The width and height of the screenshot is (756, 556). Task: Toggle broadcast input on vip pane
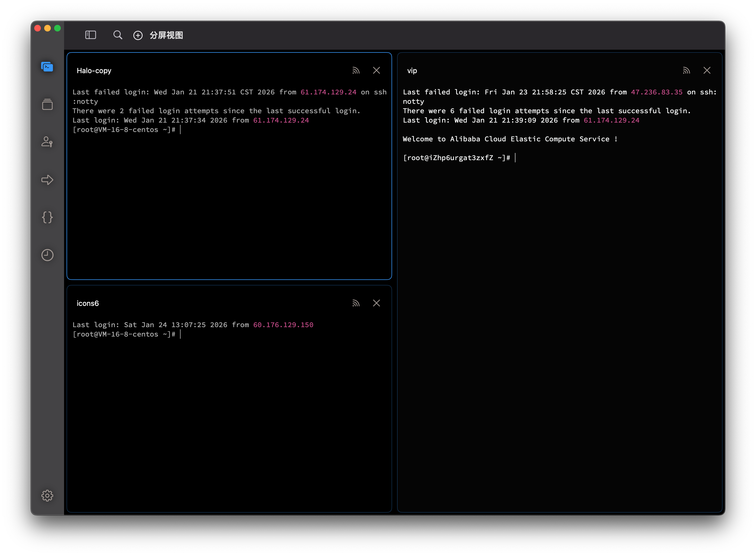point(686,70)
